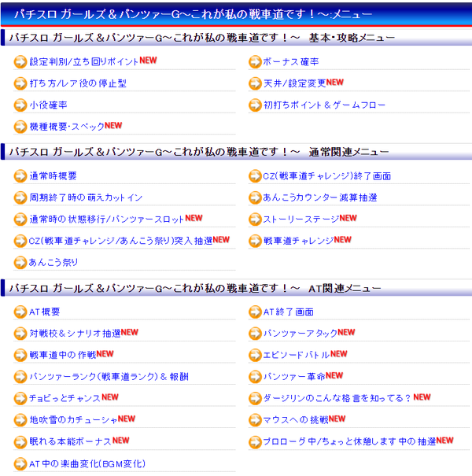Click arrow icon beside 通常時概要
472x476 pixels.
coord(20,176)
